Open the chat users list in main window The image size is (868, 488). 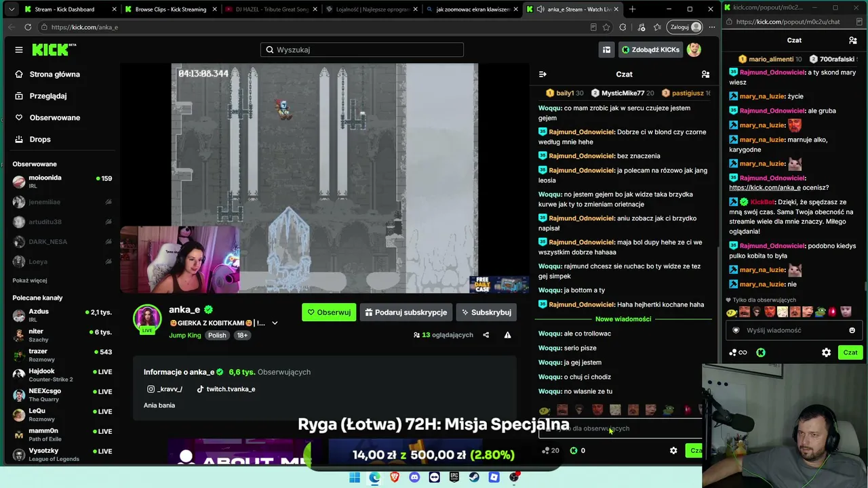pos(705,74)
